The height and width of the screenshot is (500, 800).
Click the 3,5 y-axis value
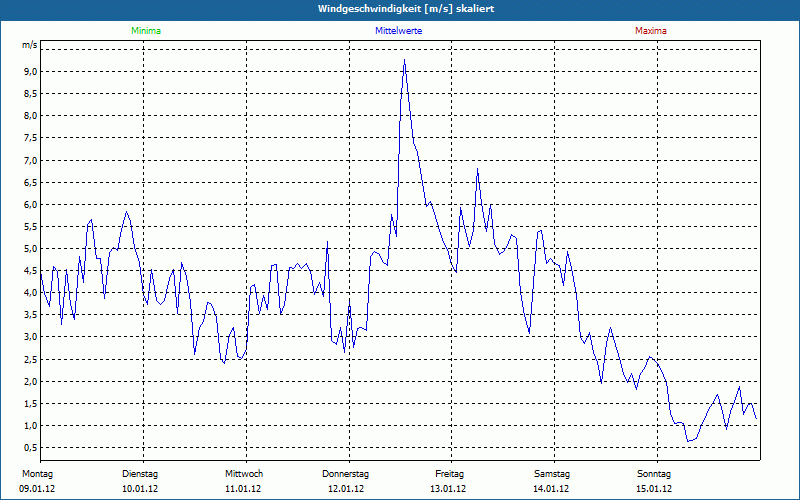pyautogui.click(x=31, y=315)
